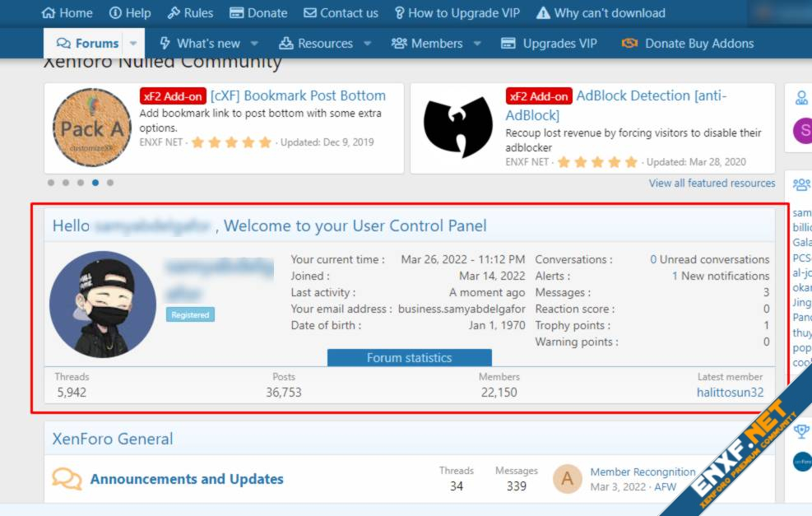Viewport: 812px width, 516px height.
Task: Click the Forum statistics button
Action: (409, 358)
